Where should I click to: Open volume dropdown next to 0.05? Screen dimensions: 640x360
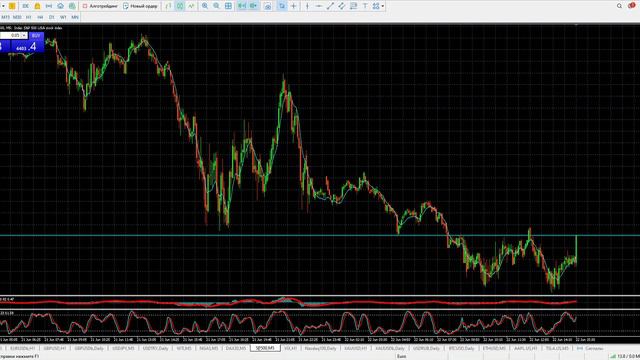[x=24, y=36]
